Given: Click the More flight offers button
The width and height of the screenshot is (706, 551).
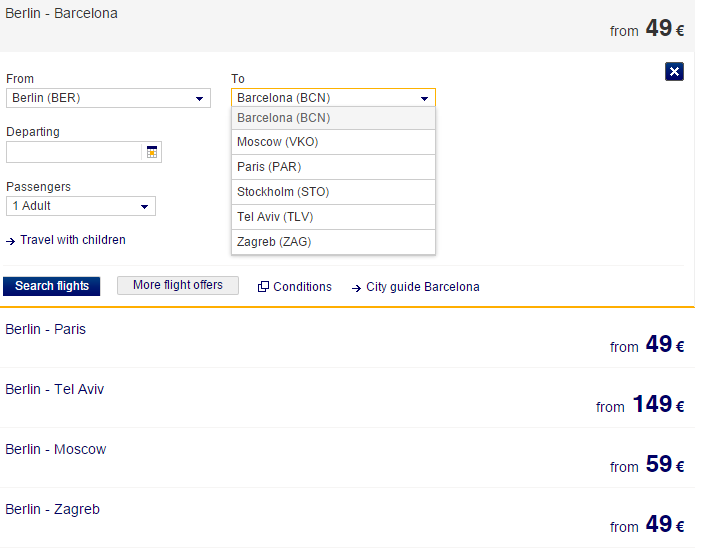Looking at the screenshot, I should pos(178,285).
